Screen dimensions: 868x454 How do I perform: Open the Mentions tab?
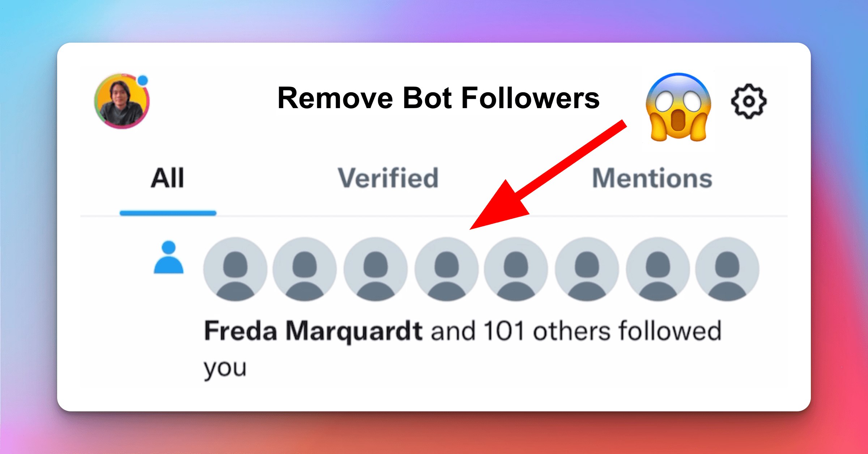pos(652,178)
